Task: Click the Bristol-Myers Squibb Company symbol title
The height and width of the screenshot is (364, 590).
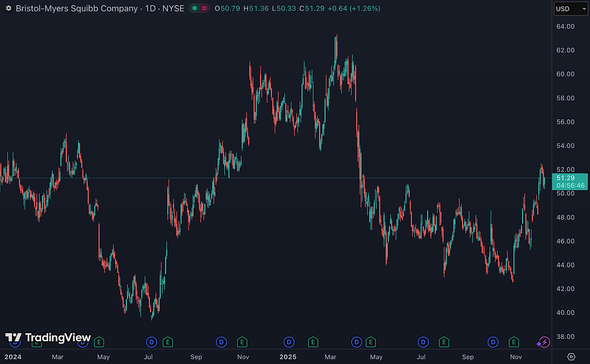Action: [77, 8]
